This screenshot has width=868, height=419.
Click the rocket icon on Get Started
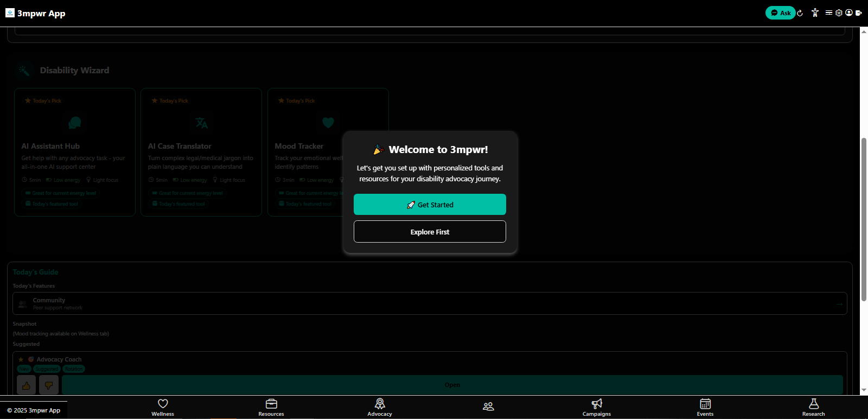point(411,205)
